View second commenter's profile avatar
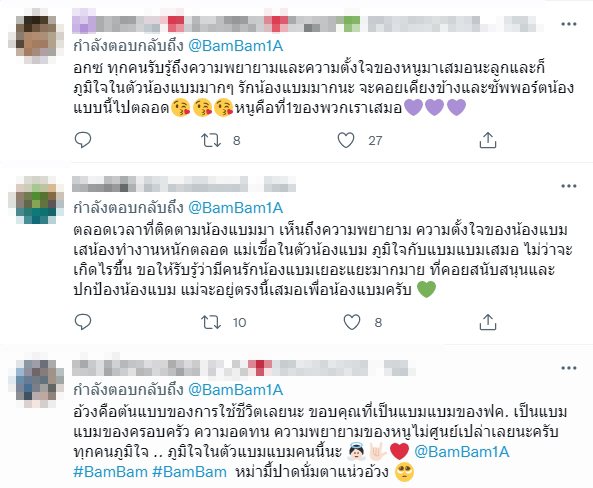The width and height of the screenshot is (593, 488). point(36,200)
